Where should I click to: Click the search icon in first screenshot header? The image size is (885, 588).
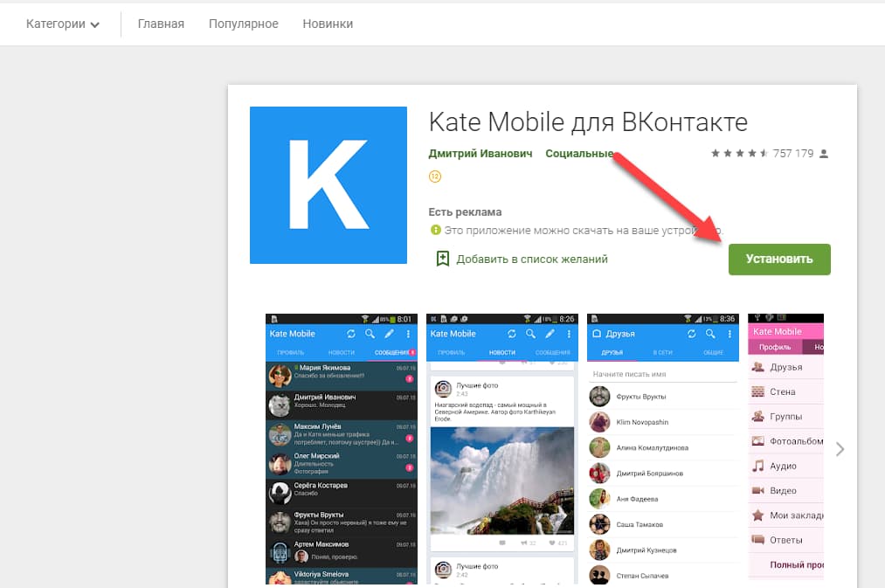[x=370, y=334]
